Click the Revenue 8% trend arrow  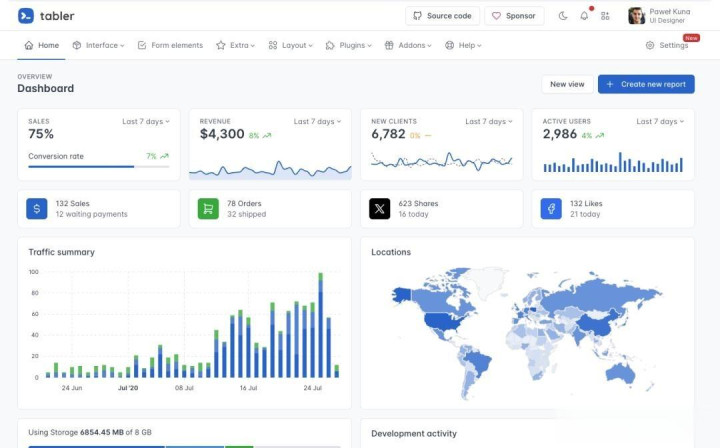click(267, 135)
